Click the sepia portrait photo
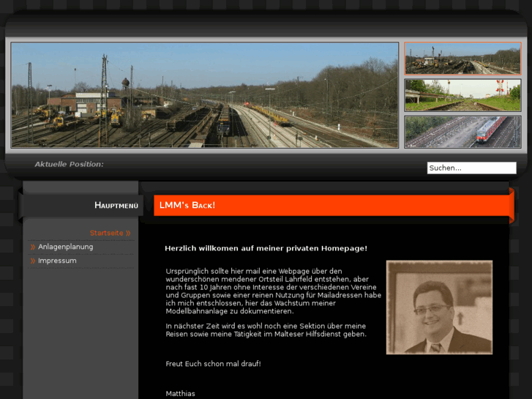Viewport: 532px width, 399px height. pyautogui.click(x=439, y=307)
